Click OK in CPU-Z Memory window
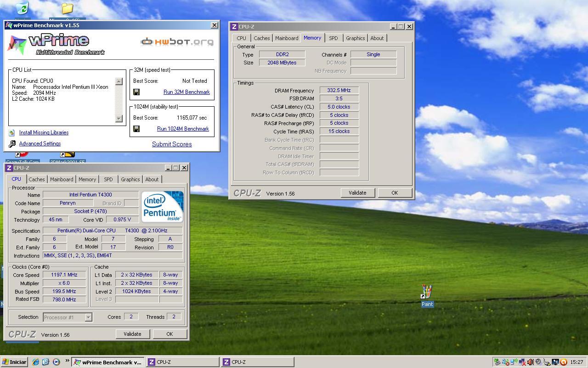Screen dimensions: 588x368 tap(395, 193)
